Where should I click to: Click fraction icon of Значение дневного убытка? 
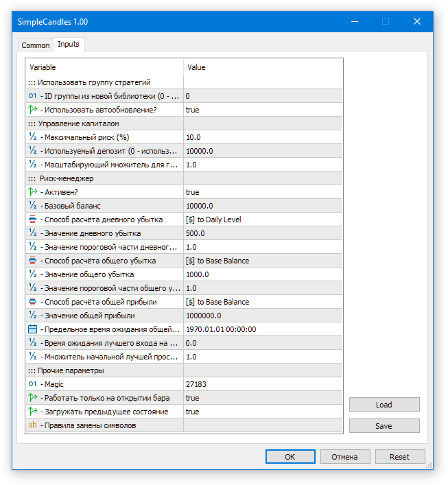tap(32, 233)
